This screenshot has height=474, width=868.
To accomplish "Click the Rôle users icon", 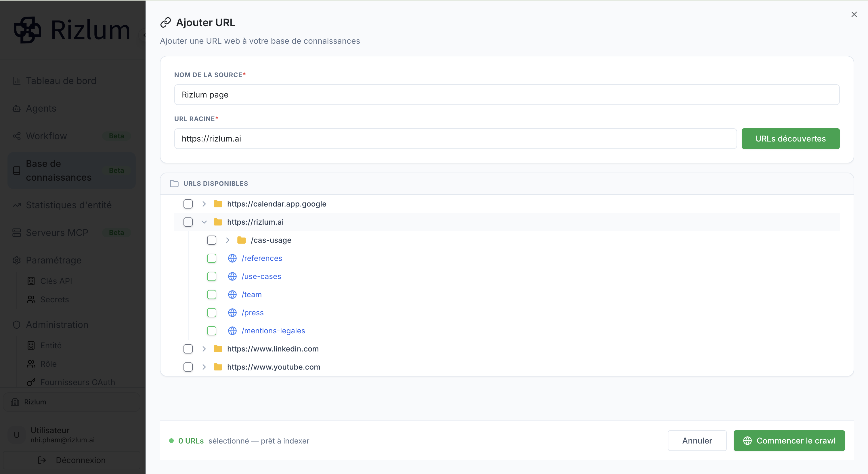I will pyautogui.click(x=31, y=364).
